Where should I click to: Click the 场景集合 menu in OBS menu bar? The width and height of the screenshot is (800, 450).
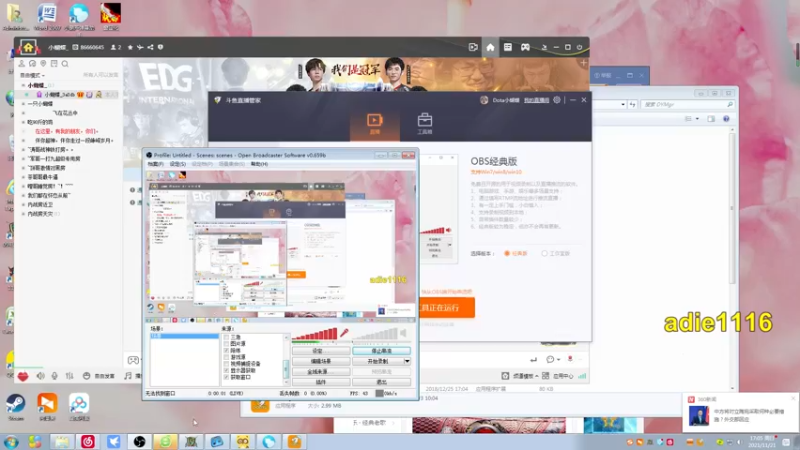(x=232, y=164)
